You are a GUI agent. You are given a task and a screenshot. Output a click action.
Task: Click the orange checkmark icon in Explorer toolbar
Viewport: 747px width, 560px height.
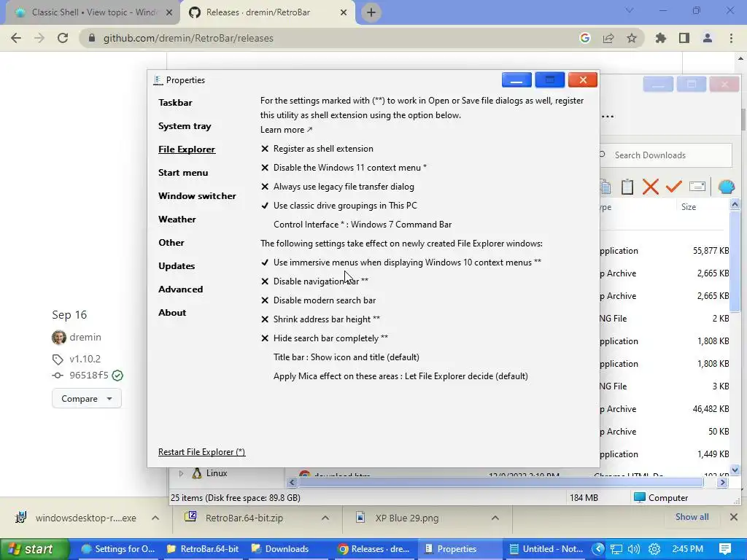point(673,187)
